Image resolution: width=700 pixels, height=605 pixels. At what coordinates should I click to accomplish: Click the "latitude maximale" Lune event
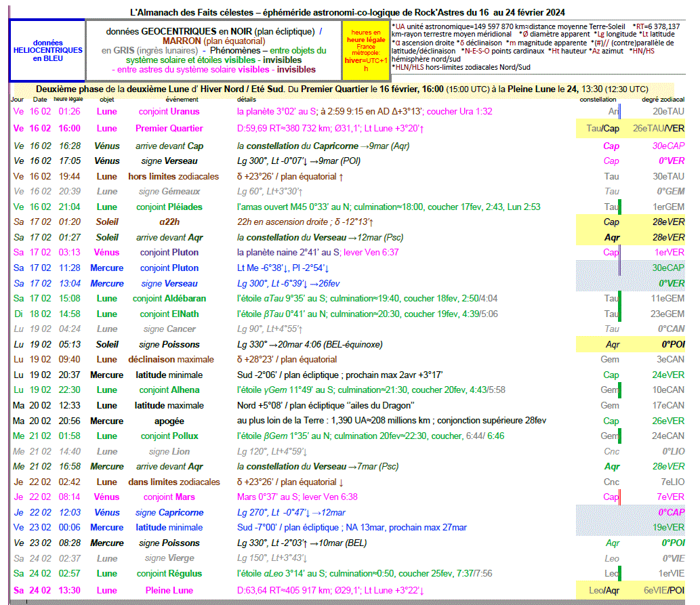point(169,405)
